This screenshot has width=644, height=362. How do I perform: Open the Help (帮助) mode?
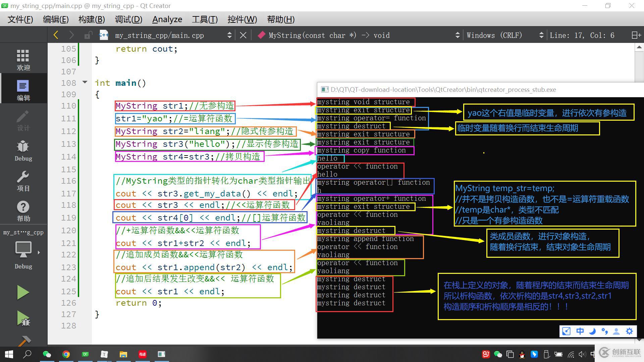(23, 211)
